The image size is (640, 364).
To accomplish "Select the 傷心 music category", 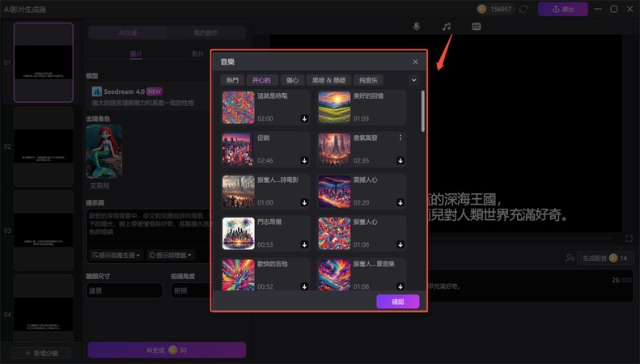I will pyautogui.click(x=292, y=80).
